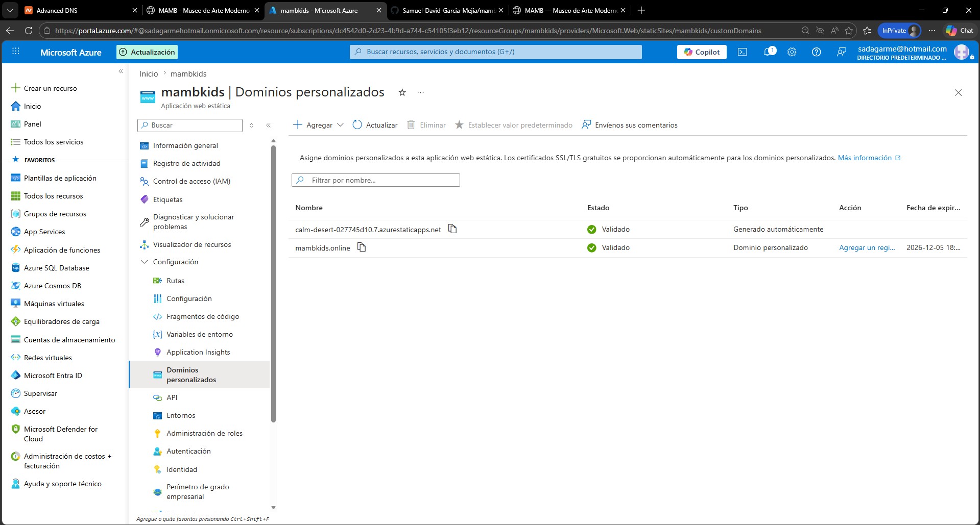This screenshot has height=525, width=980.
Task: Click the Agregar un regi... action link
Action: [x=867, y=247]
